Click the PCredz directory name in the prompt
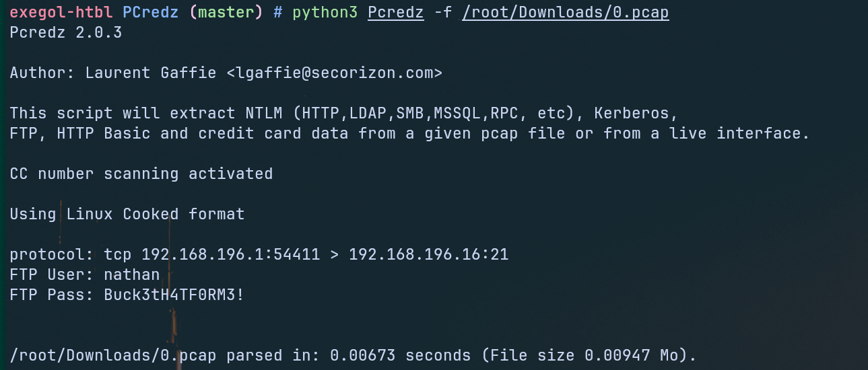The image size is (868, 370). click(x=151, y=12)
